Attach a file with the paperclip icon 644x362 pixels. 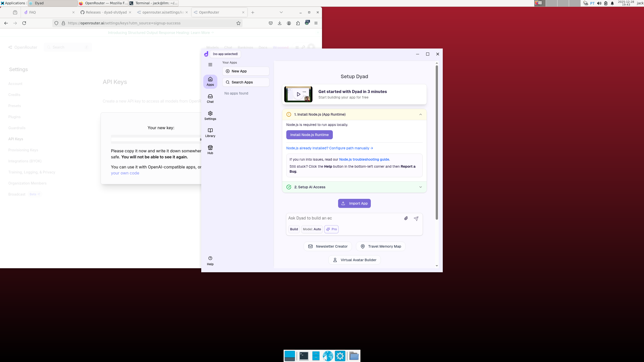406,218
